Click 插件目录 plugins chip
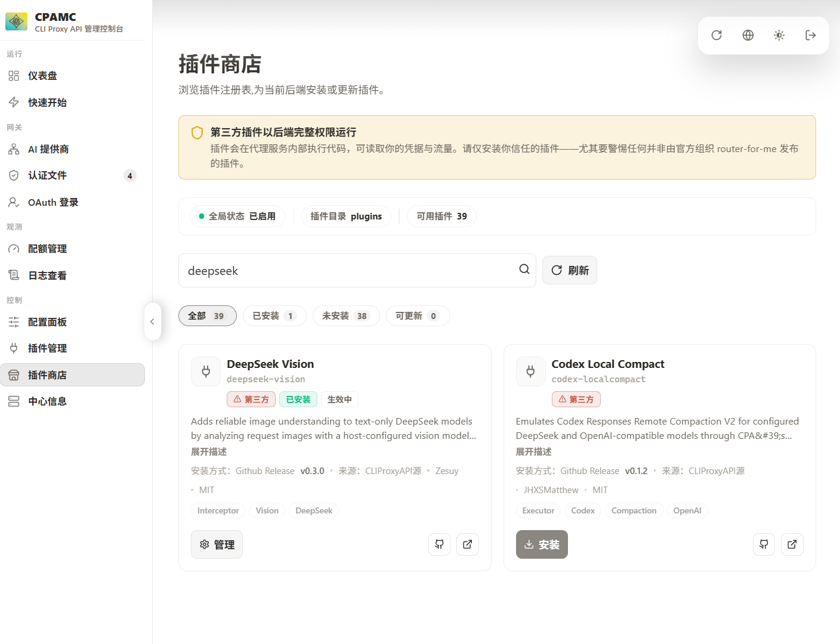The width and height of the screenshot is (840, 644). [x=346, y=216]
